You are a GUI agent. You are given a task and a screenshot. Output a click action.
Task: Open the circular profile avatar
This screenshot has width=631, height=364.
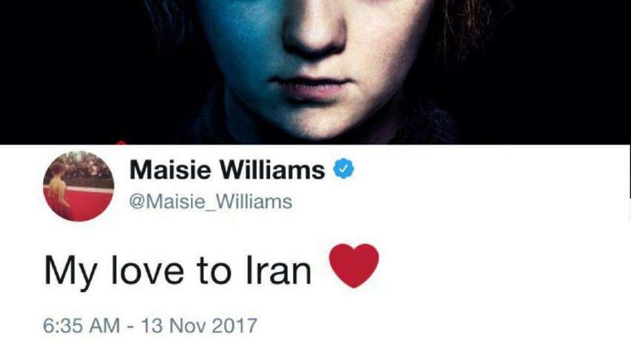pyautogui.click(x=79, y=186)
